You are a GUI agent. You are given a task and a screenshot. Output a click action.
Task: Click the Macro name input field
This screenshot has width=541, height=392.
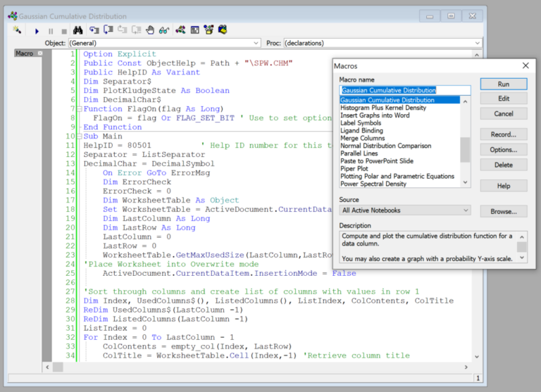(x=404, y=90)
